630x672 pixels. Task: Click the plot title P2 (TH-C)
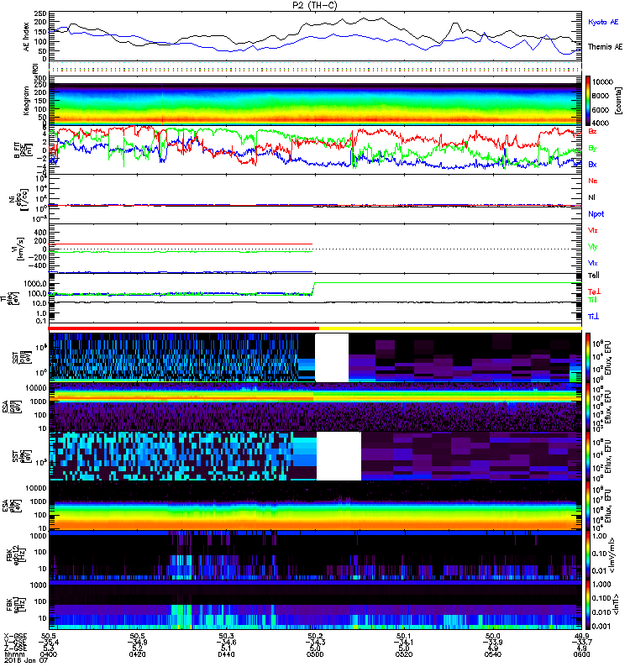(314, 5)
